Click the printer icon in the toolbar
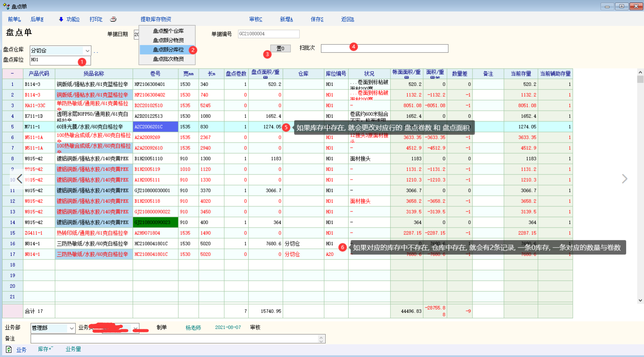Viewport: 644px width, 357px height. coord(113,19)
